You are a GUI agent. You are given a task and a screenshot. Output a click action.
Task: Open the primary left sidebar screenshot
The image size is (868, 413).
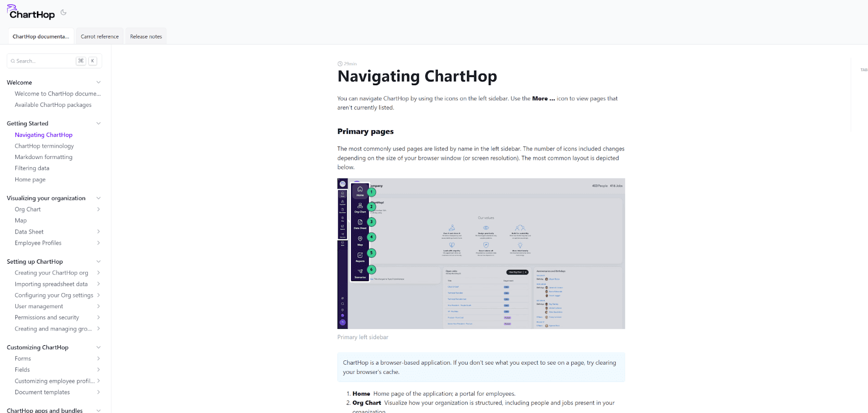coord(481,253)
